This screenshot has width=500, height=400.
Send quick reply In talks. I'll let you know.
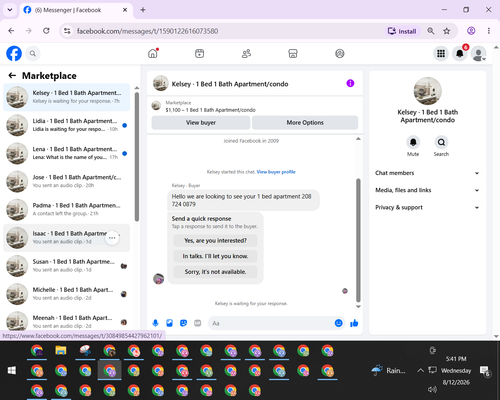point(215,256)
